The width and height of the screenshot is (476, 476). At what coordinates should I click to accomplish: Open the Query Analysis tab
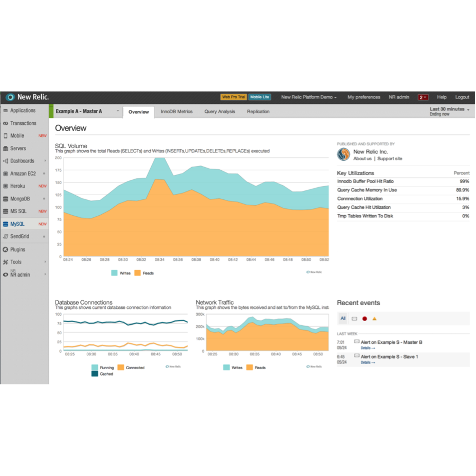[219, 112]
